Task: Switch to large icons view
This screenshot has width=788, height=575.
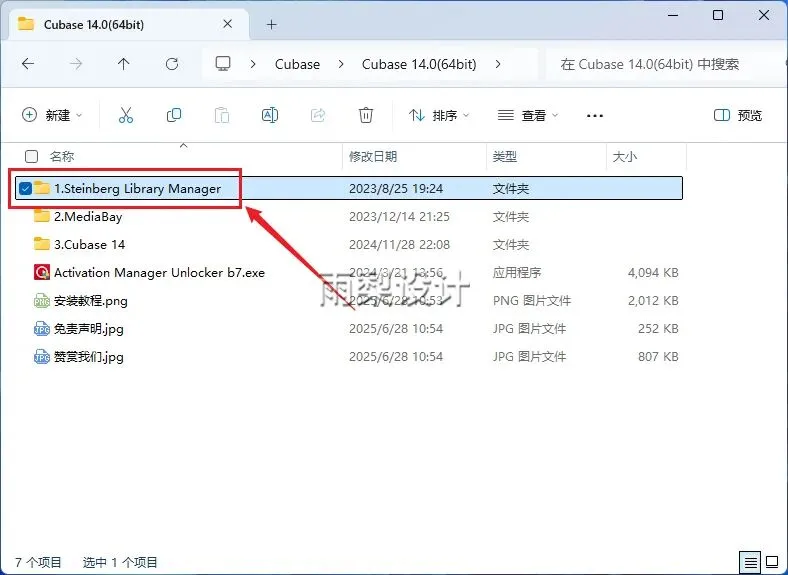Action: 771,562
